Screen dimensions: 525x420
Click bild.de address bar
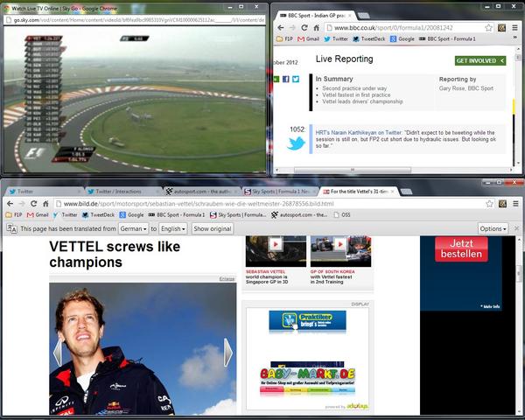pyautogui.click(x=269, y=204)
